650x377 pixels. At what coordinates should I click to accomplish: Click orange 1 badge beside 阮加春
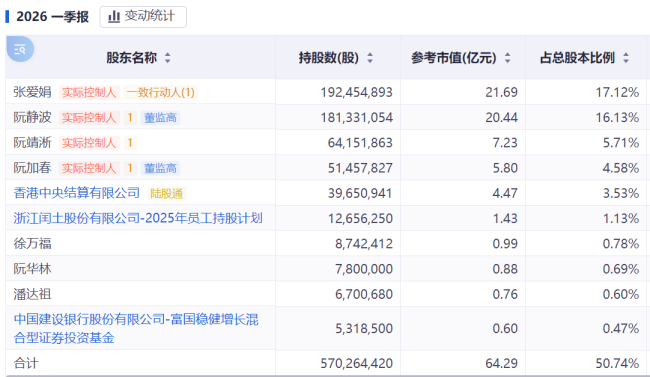click(130, 168)
